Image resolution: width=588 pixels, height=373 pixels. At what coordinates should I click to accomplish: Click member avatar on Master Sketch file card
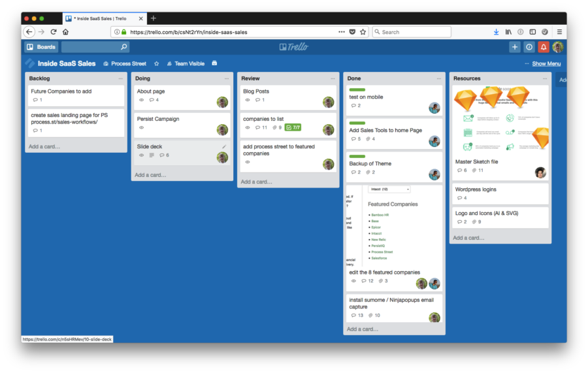point(540,173)
